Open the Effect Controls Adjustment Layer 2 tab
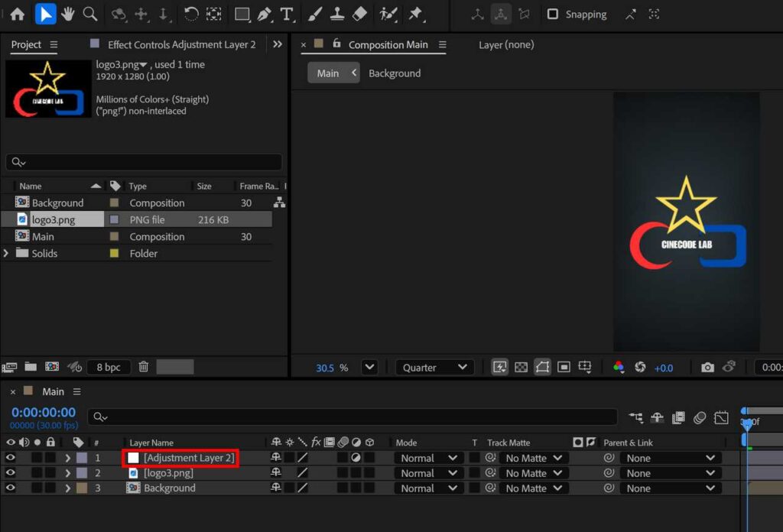The height and width of the screenshot is (532, 783). [x=181, y=44]
